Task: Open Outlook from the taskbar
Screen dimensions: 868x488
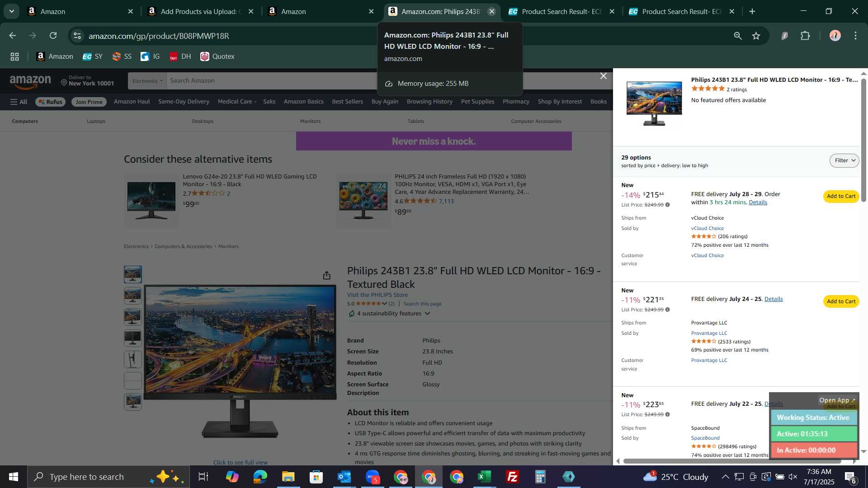Action: click(x=344, y=477)
